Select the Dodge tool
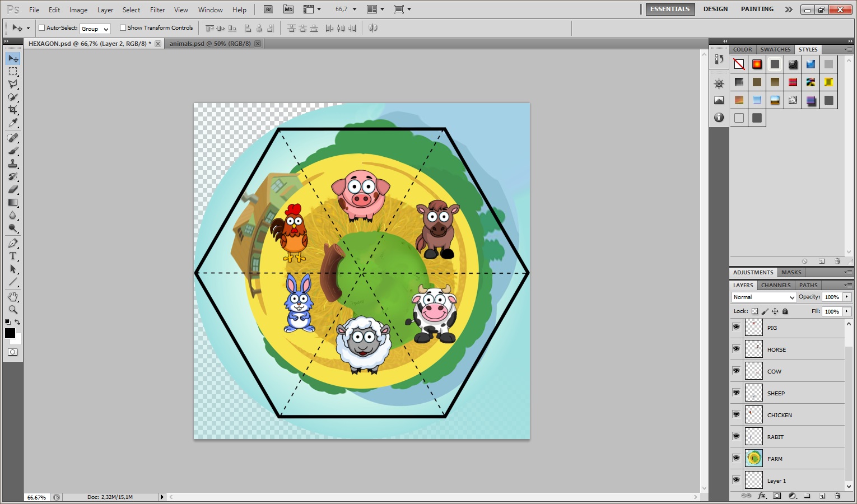The image size is (857, 504). coord(13,228)
